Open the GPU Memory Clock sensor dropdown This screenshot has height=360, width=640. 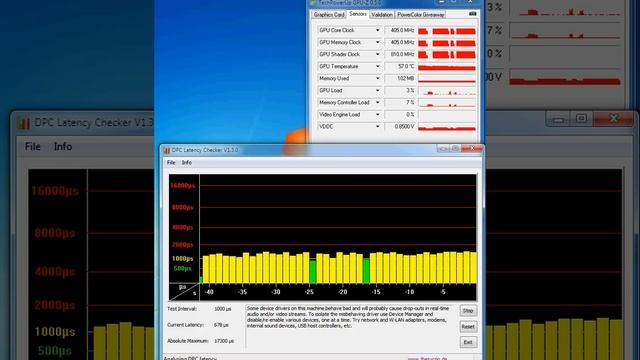click(x=377, y=42)
